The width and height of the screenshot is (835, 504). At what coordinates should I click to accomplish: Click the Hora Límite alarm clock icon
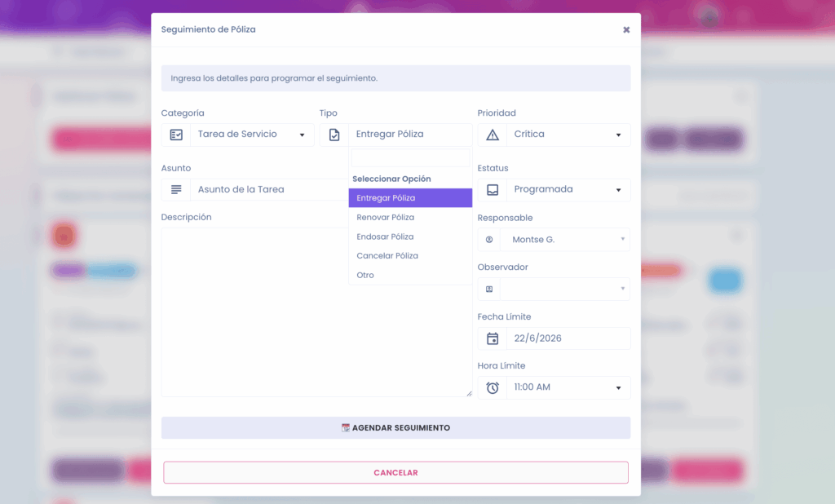[493, 388]
